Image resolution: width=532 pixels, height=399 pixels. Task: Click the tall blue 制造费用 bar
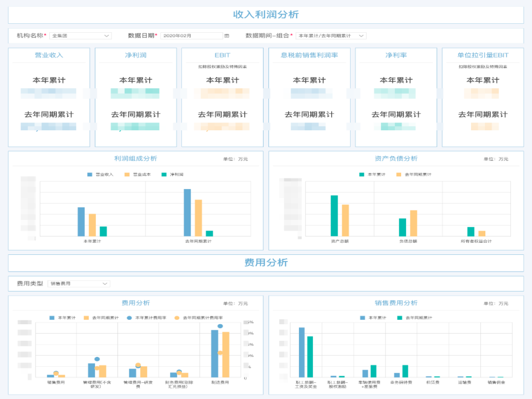tap(214, 354)
